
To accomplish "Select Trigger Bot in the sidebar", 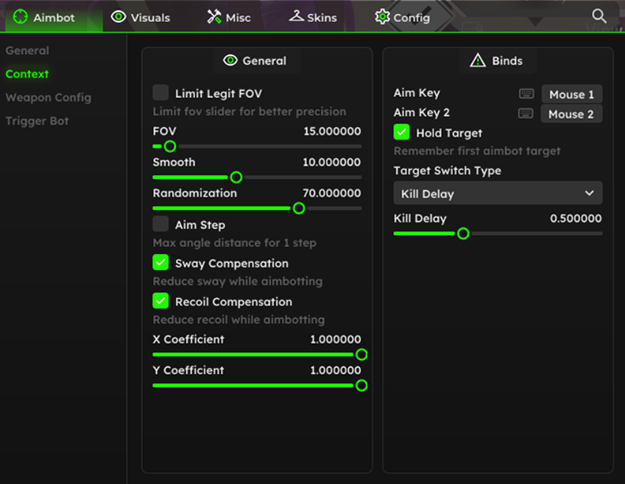I will (x=37, y=121).
